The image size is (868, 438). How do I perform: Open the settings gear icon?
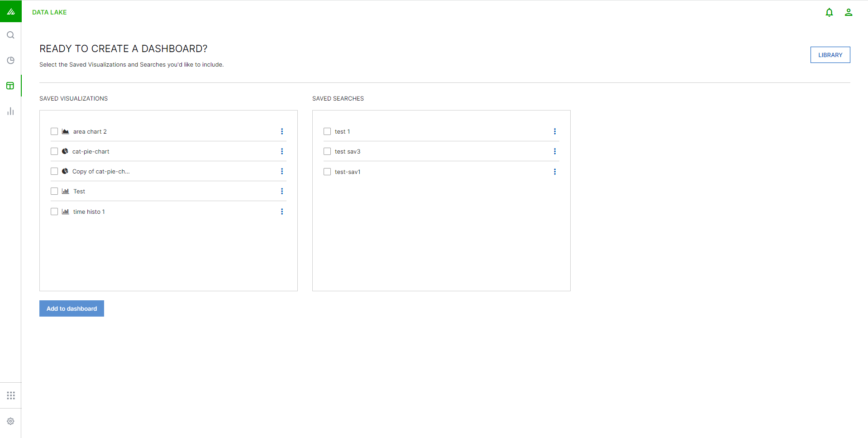pos(11,421)
